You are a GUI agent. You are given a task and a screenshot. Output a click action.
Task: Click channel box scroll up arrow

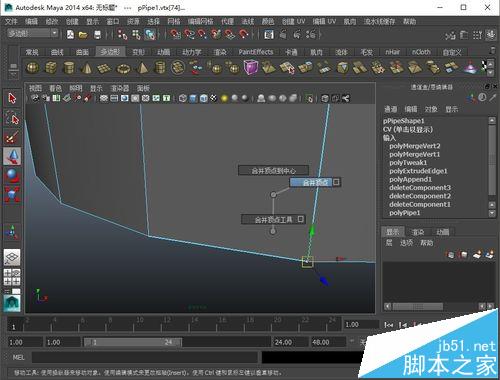[492, 120]
